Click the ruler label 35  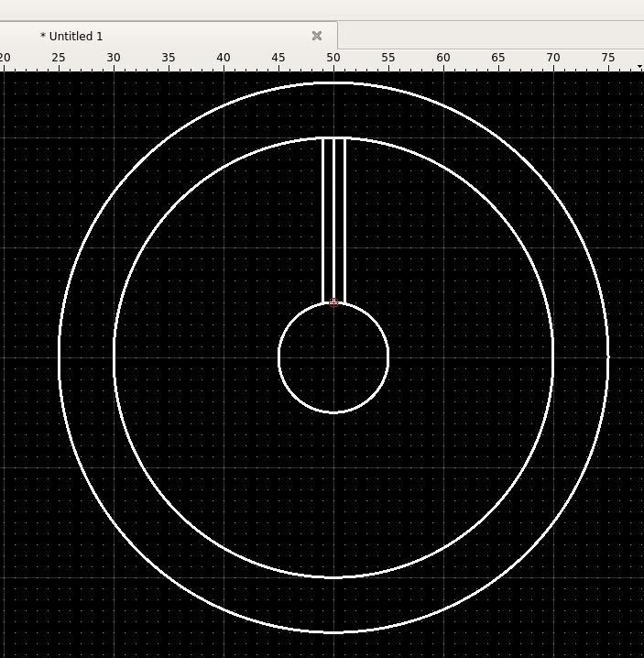(169, 58)
